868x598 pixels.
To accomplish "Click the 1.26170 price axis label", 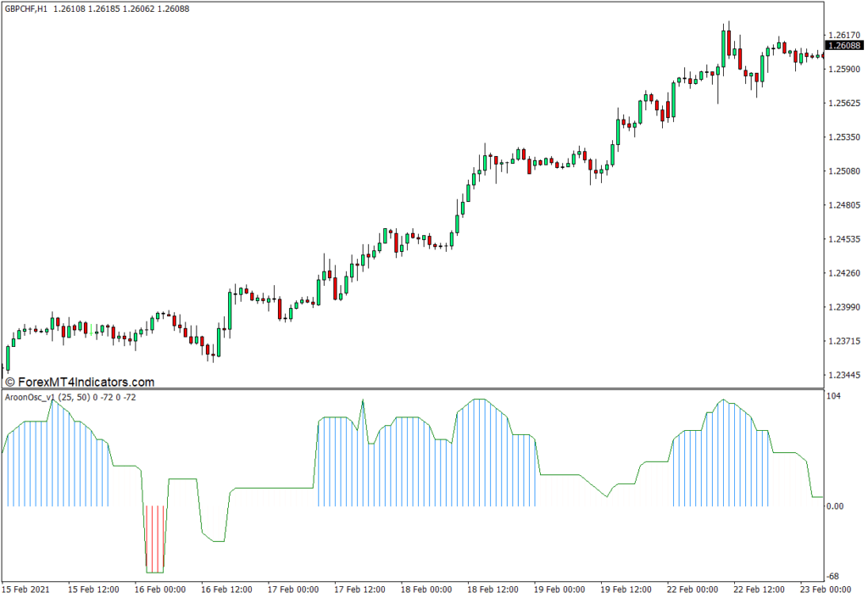I will [845, 35].
